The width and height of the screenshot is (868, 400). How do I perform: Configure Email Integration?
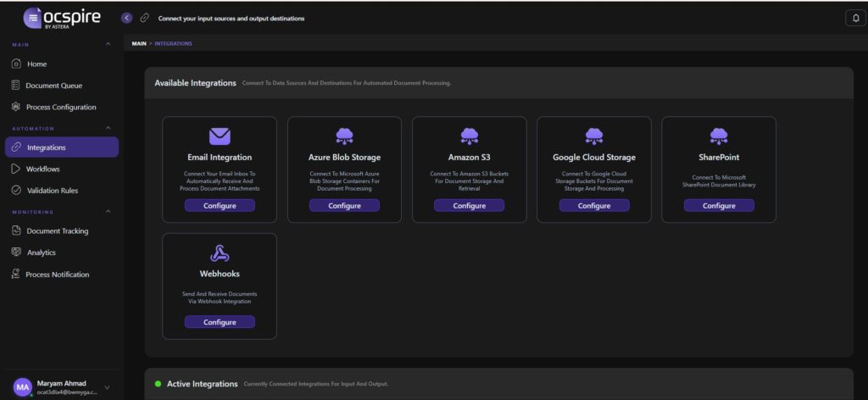point(220,205)
